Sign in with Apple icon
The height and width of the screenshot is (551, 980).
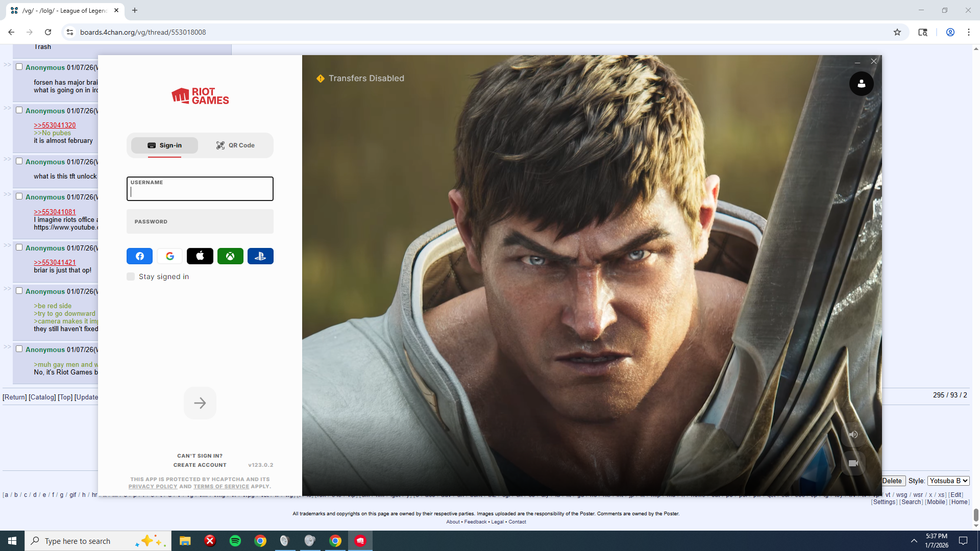(200, 256)
